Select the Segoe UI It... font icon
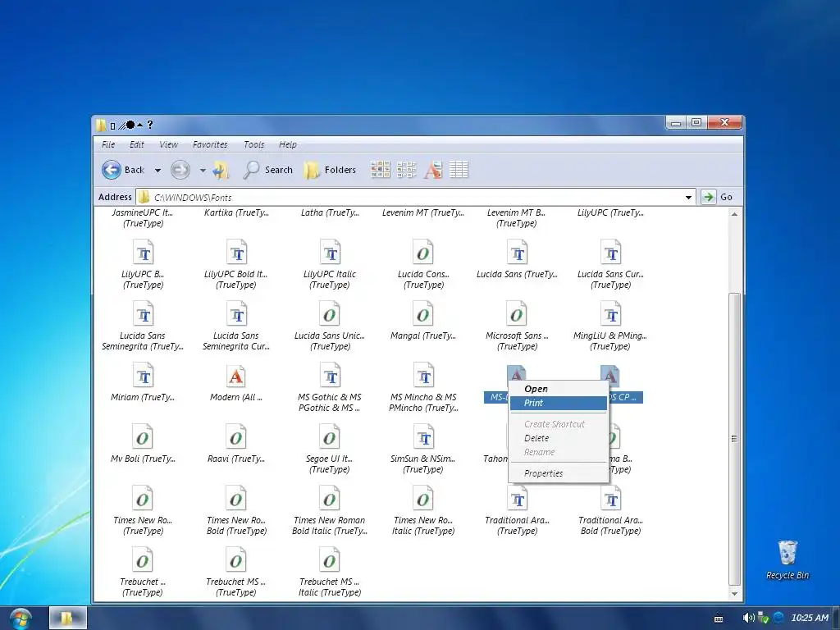 tap(330, 436)
